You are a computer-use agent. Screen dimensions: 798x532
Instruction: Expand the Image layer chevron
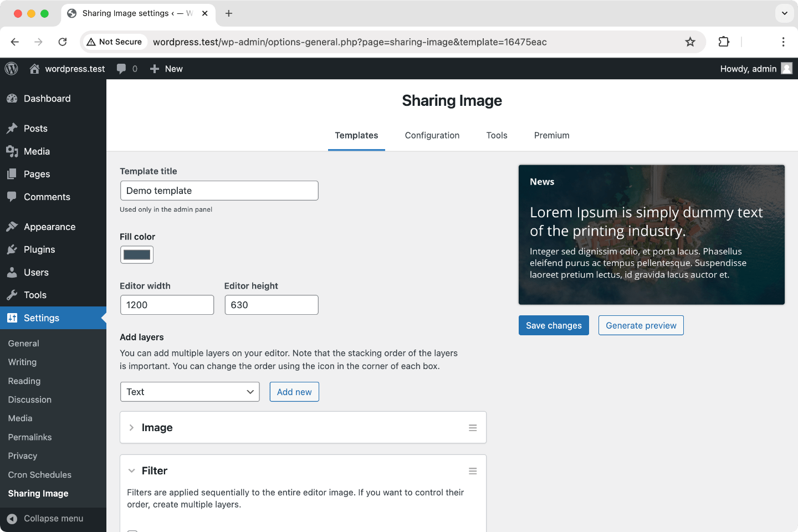[131, 428]
